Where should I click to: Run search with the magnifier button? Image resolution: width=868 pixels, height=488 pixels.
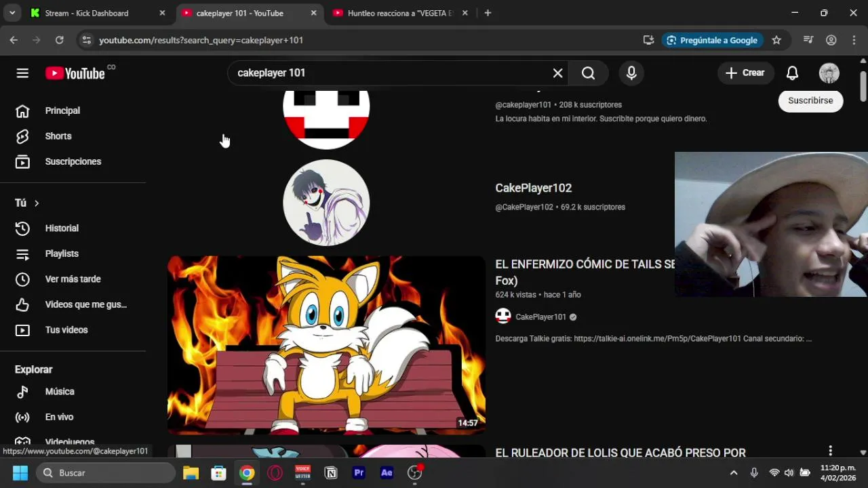[x=588, y=73]
